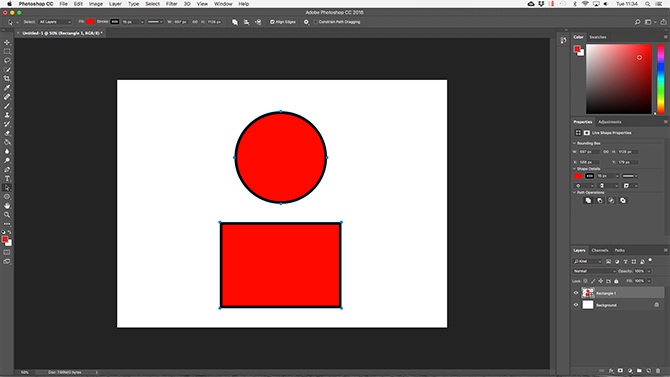Open the Select All Layers dropdown
The height and width of the screenshot is (377, 670).
[x=55, y=22]
